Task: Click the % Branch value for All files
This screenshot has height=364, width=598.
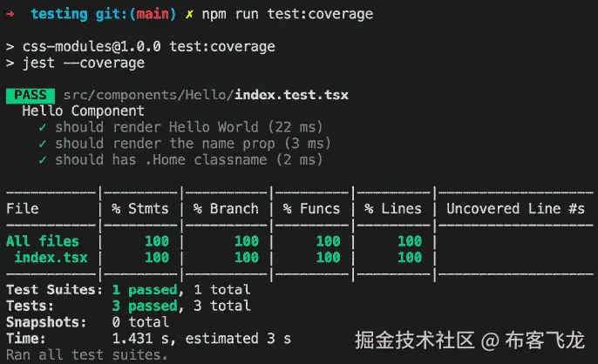Action: [247, 241]
